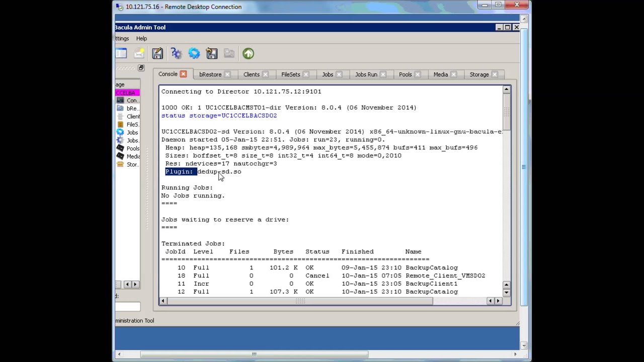This screenshot has width=644, height=362.
Task: Select Media in the left tree
Action: 127,156
